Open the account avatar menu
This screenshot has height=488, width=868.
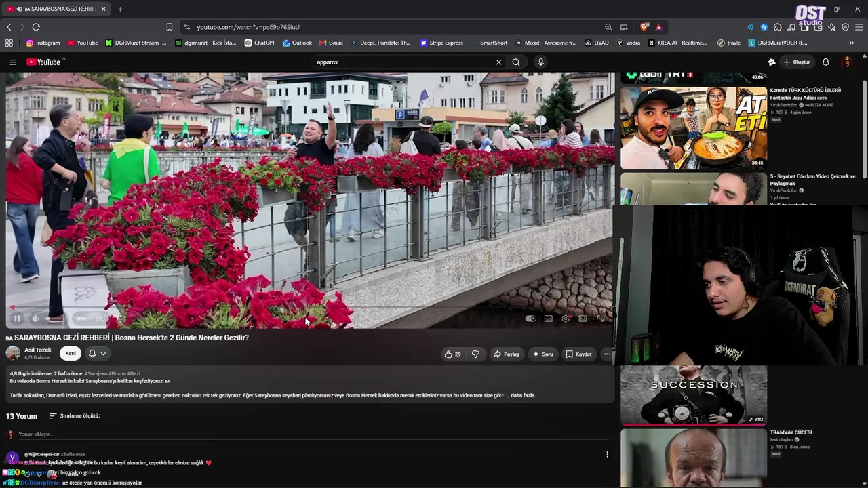coord(847,62)
